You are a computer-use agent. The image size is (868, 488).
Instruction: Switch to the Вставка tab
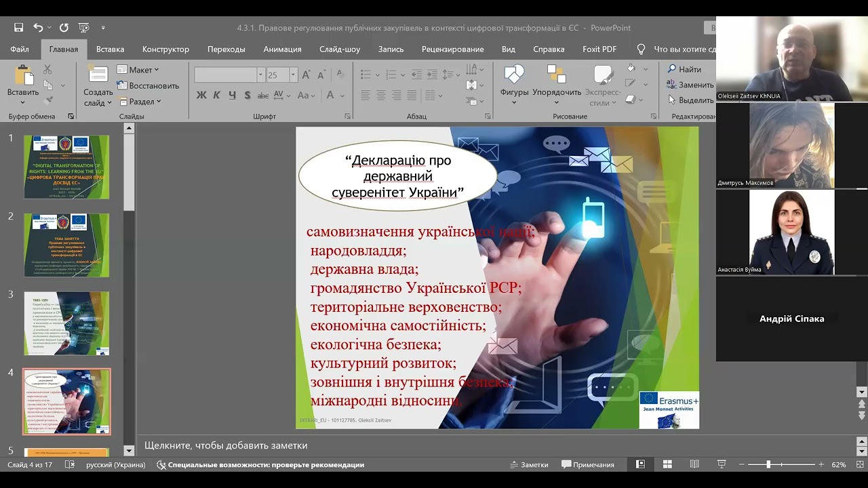click(x=110, y=49)
